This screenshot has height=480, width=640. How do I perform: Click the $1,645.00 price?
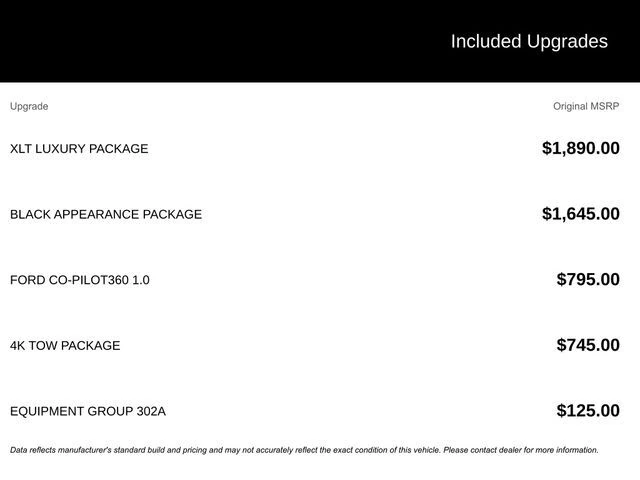pos(580,214)
